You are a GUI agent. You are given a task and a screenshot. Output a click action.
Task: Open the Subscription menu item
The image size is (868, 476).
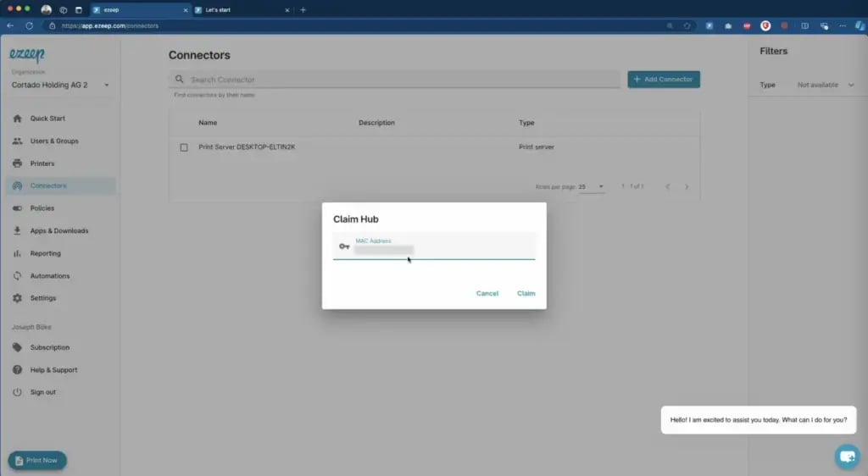[49, 347]
